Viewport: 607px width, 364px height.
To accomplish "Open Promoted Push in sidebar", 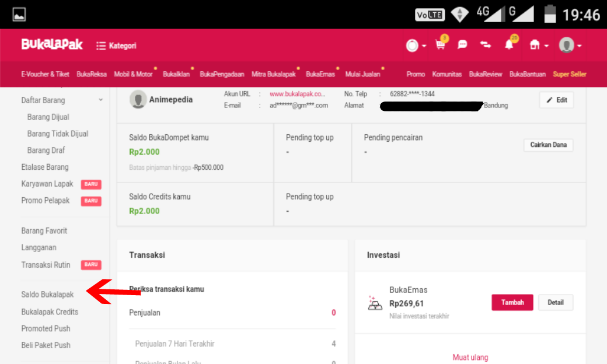I will click(x=46, y=328).
